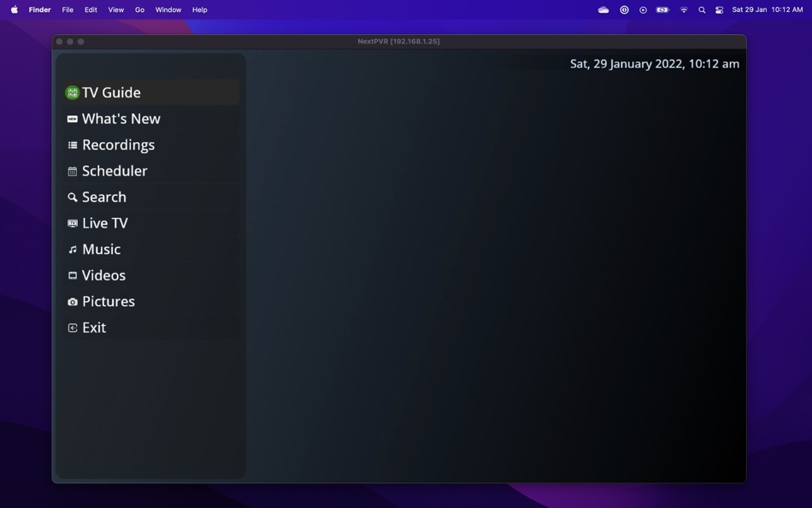Open the Apple menu
This screenshot has height=508, width=812.
(15, 9)
